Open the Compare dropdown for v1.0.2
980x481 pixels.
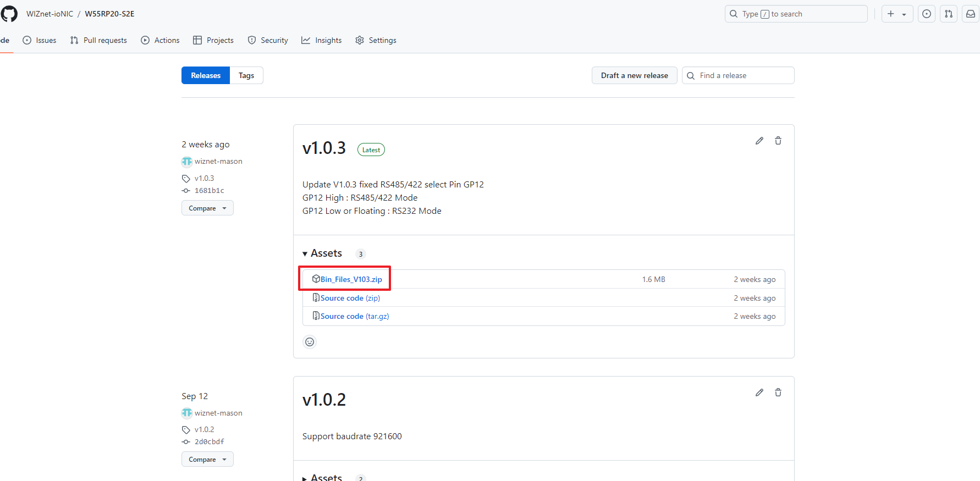(x=207, y=459)
